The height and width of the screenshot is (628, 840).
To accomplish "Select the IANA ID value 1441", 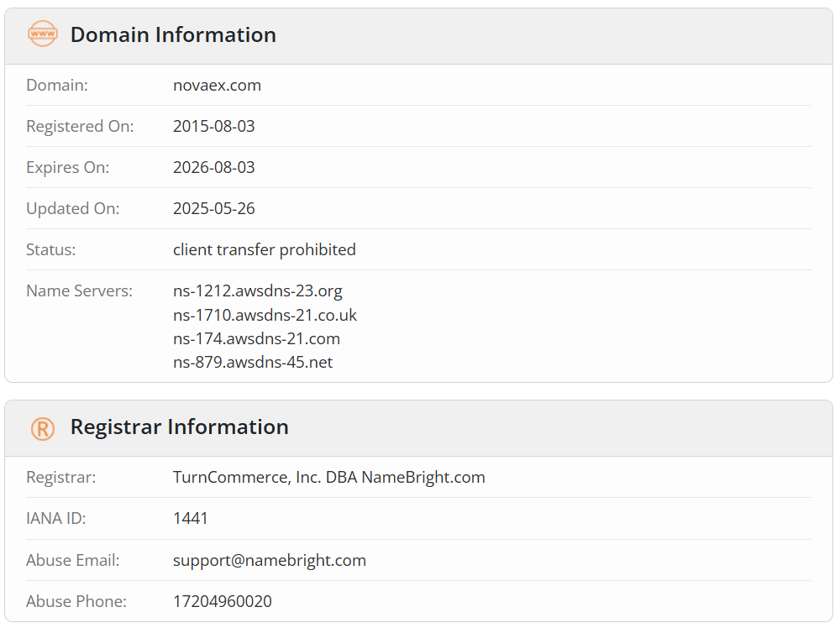I will pyautogui.click(x=190, y=518).
